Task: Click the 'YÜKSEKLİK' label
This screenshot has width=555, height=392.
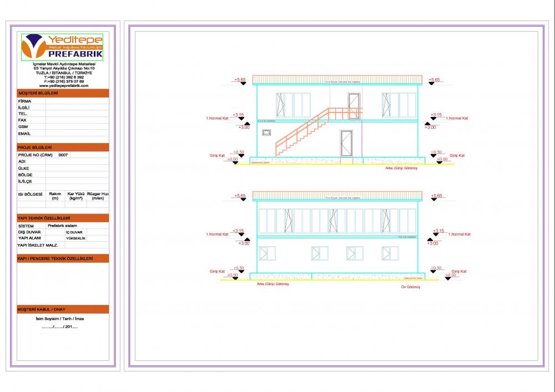Action: [x=75, y=238]
